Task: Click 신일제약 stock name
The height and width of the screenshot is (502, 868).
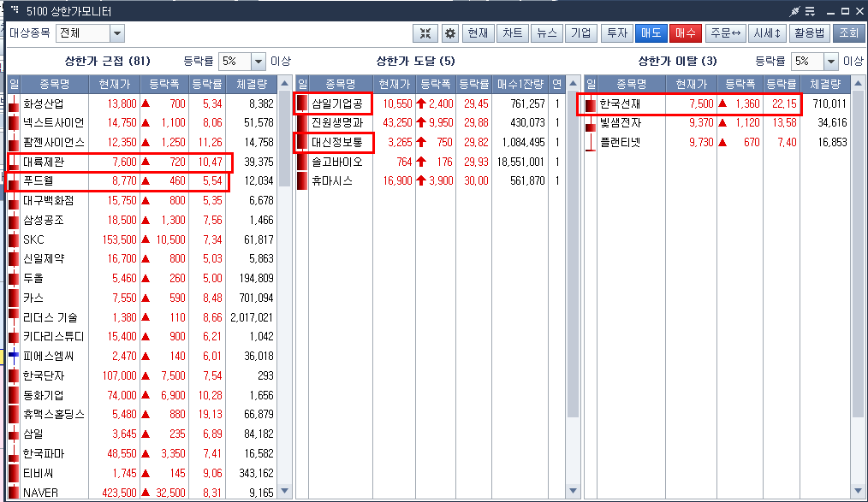Action: click(x=43, y=259)
